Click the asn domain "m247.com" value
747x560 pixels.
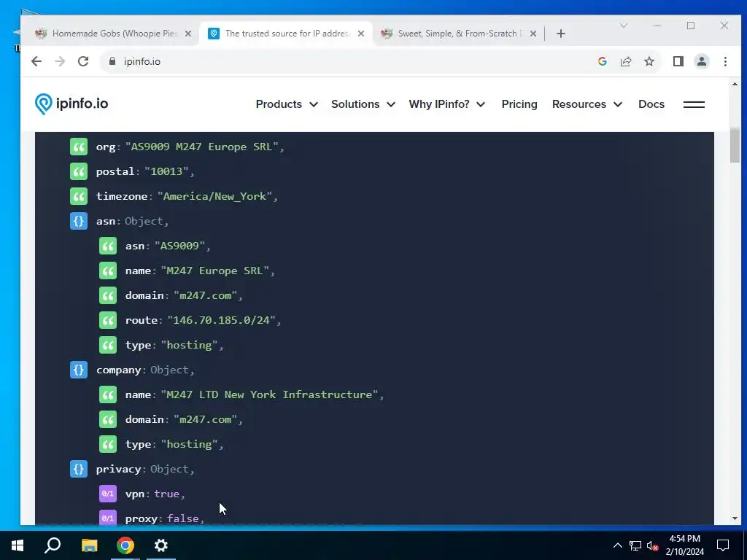(x=205, y=295)
